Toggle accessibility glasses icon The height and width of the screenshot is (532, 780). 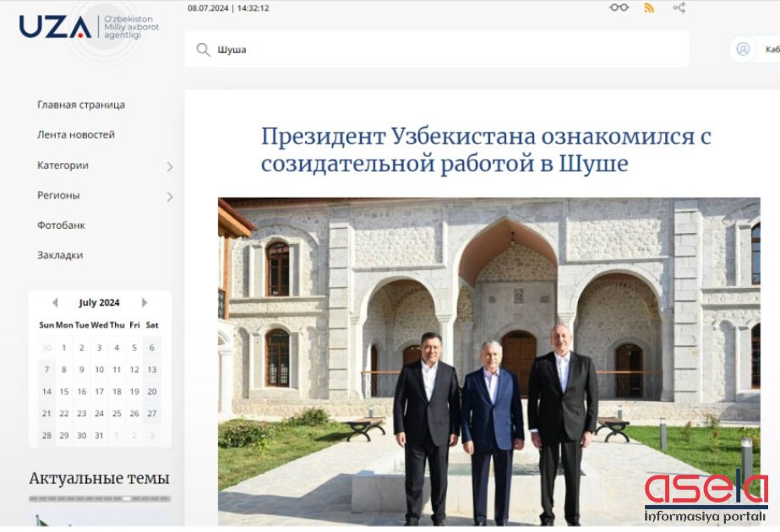point(619,8)
